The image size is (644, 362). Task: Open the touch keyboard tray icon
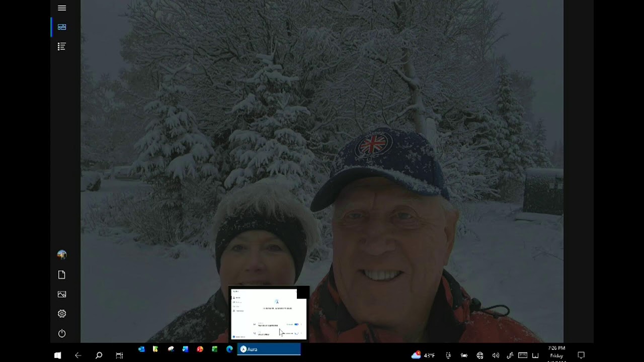pyautogui.click(x=523, y=355)
